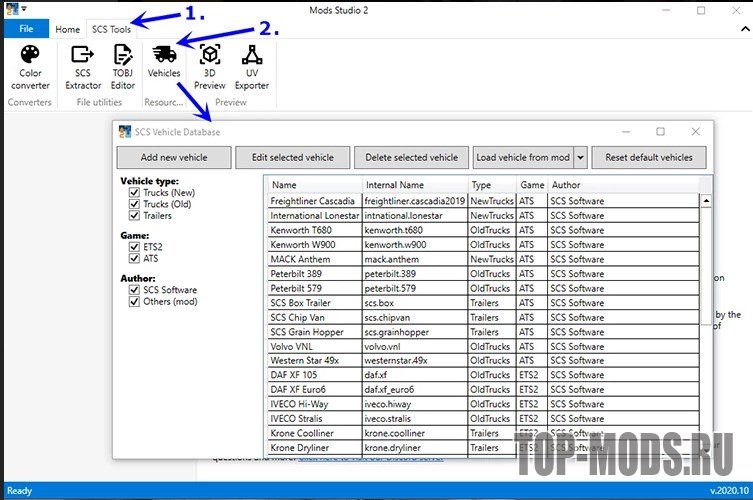
Task: Open the UV Exporter tool
Action: [251, 64]
